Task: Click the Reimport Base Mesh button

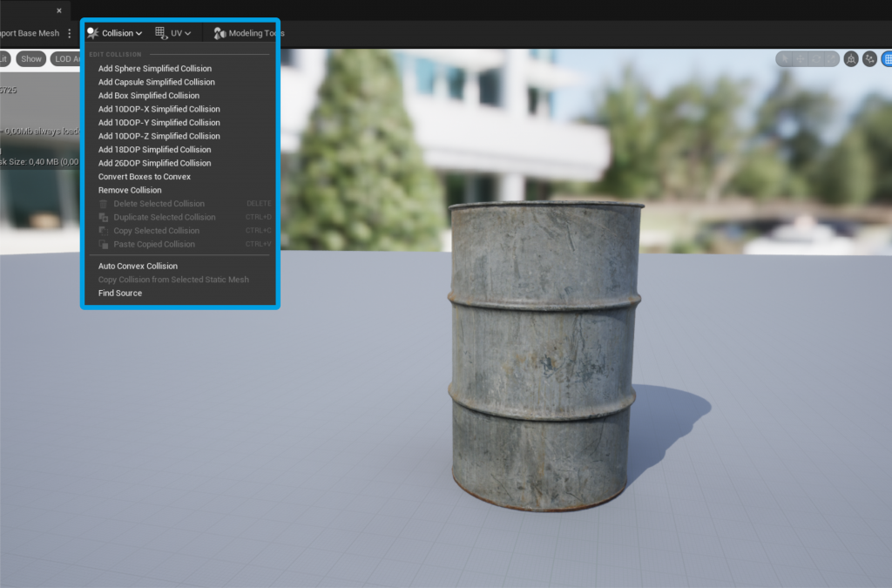Action: point(30,33)
